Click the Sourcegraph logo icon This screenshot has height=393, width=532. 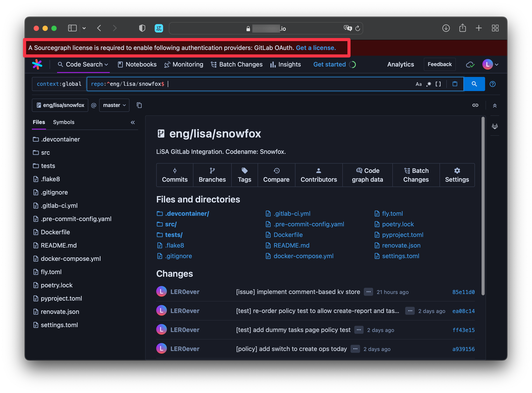tap(37, 64)
